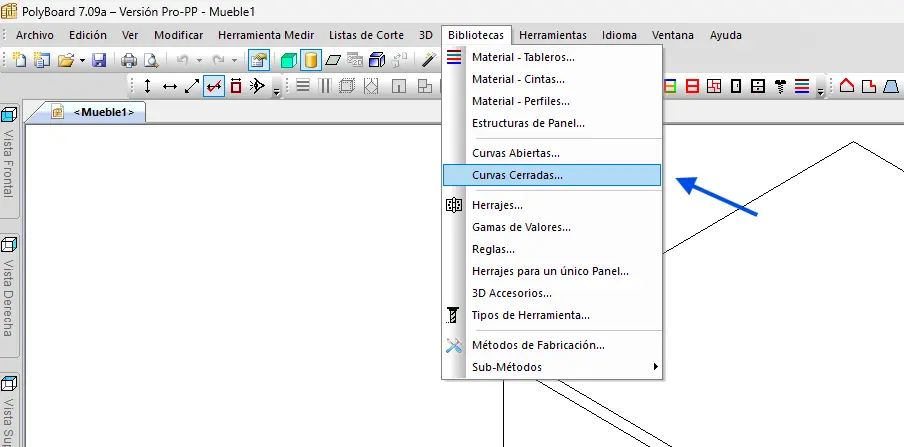The height and width of the screenshot is (447, 904).
Task: Toggle the properties panel toolbar button
Action: 259,60
